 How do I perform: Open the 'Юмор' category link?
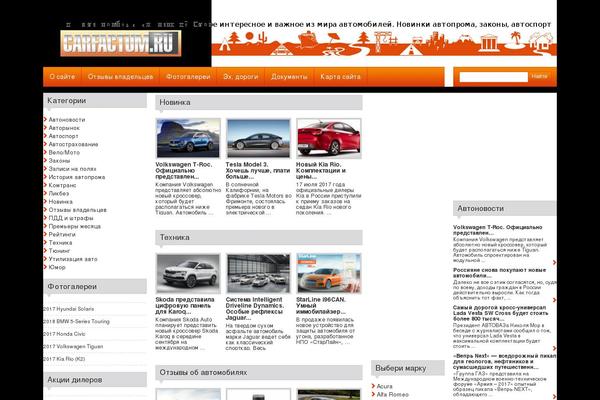pyautogui.click(x=57, y=267)
